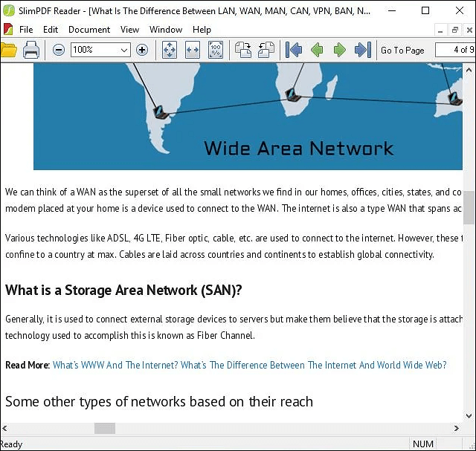Open the View menu
The width and height of the screenshot is (476, 451).
click(129, 30)
